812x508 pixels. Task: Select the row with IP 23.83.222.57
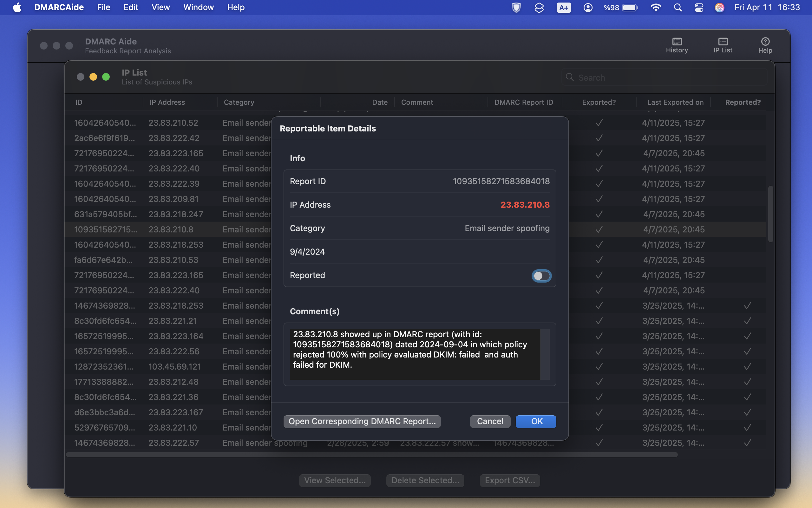click(x=415, y=443)
